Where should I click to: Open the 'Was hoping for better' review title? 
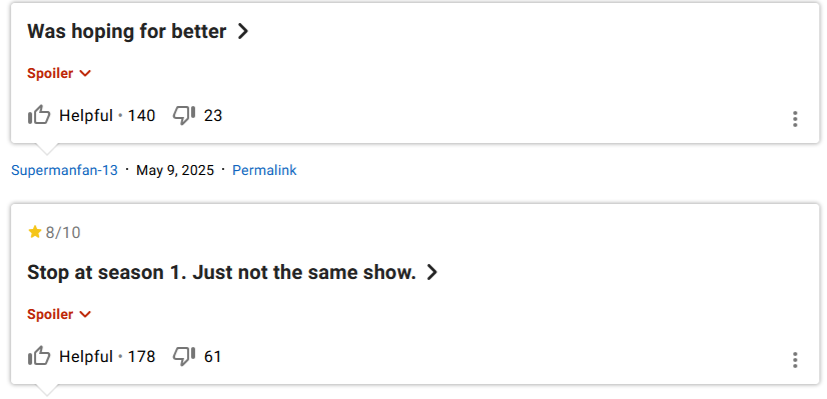(127, 32)
